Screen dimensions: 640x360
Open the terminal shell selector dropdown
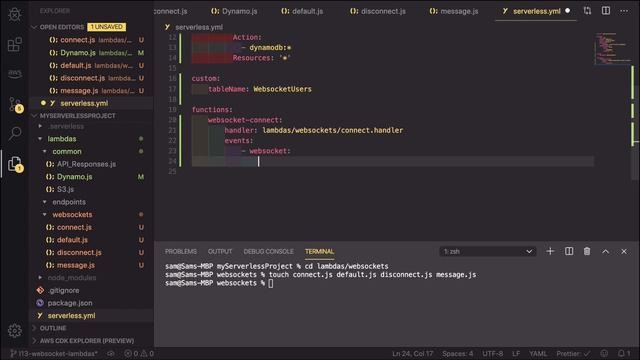coord(488,251)
